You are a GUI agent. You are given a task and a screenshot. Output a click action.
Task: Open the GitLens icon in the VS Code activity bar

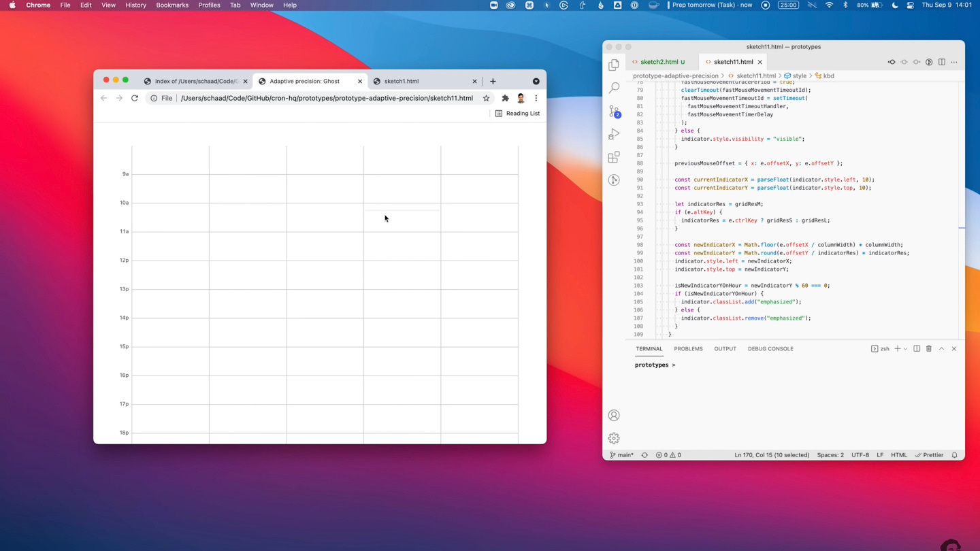(x=614, y=180)
